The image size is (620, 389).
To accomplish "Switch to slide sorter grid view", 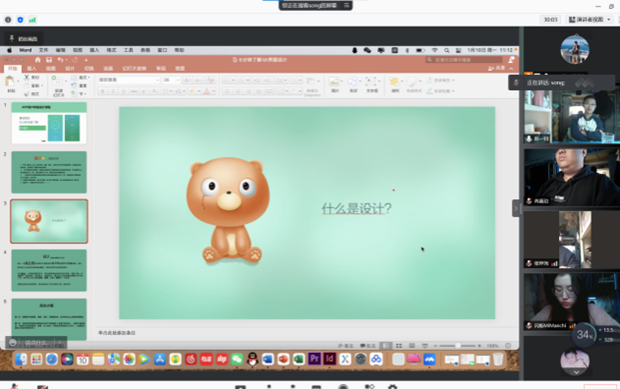I will pos(399,346).
